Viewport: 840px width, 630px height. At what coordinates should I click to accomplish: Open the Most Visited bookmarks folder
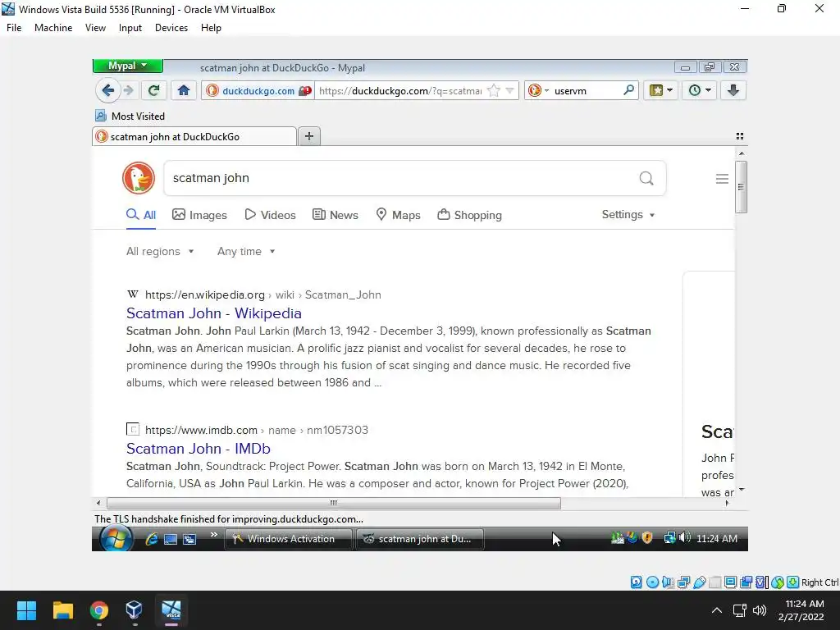tap(130, 116)
